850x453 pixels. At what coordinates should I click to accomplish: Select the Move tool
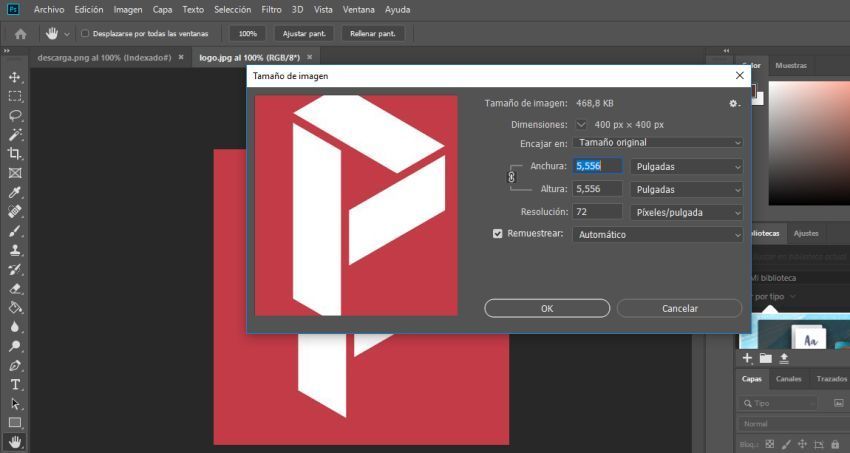click(x=15, y=77)
